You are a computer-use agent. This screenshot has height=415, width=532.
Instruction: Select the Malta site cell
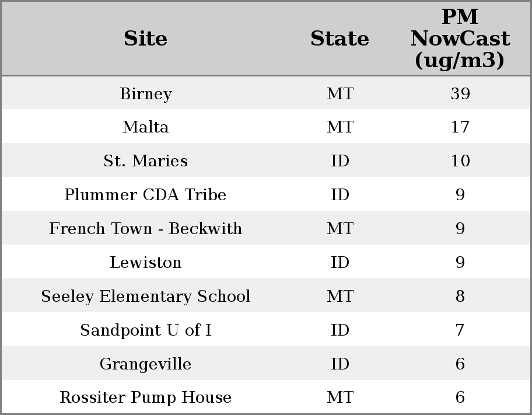click(x=145, y=127)
